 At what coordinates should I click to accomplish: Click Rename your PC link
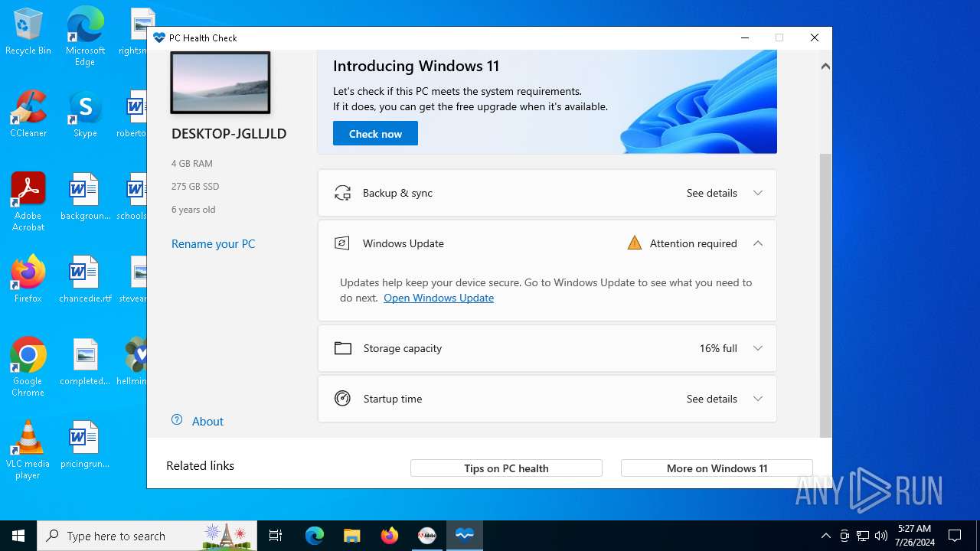213,244
